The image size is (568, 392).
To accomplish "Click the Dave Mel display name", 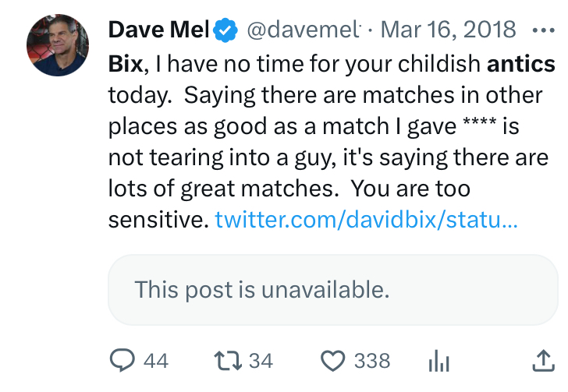I will (x=159, y=30).
